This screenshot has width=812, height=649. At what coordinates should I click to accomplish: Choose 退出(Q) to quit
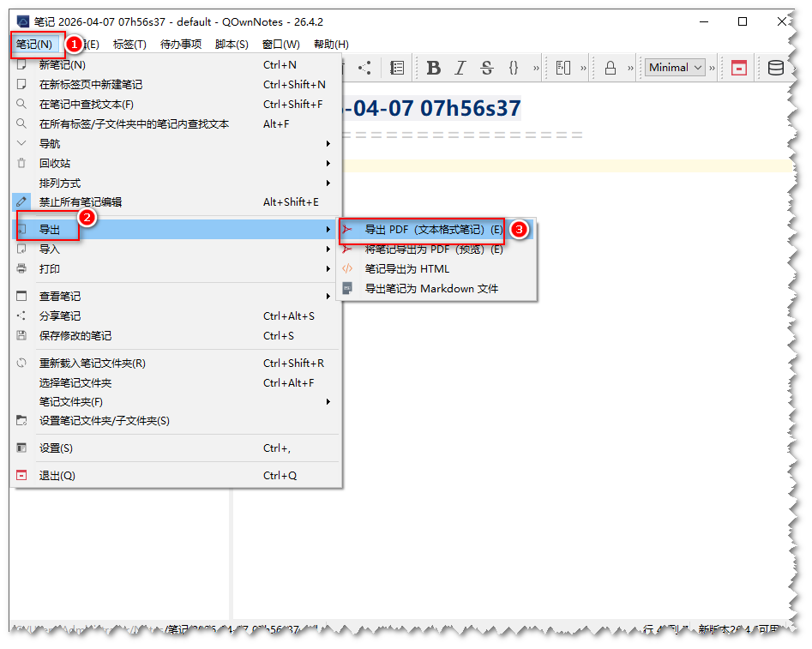pyautogui.click(x=176, y=476)
